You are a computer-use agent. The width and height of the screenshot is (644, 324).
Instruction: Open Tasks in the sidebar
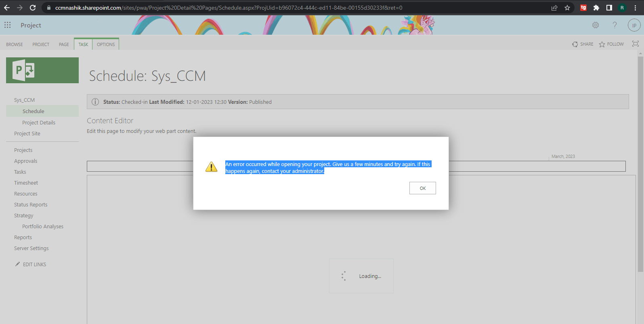tap(20, 172)
